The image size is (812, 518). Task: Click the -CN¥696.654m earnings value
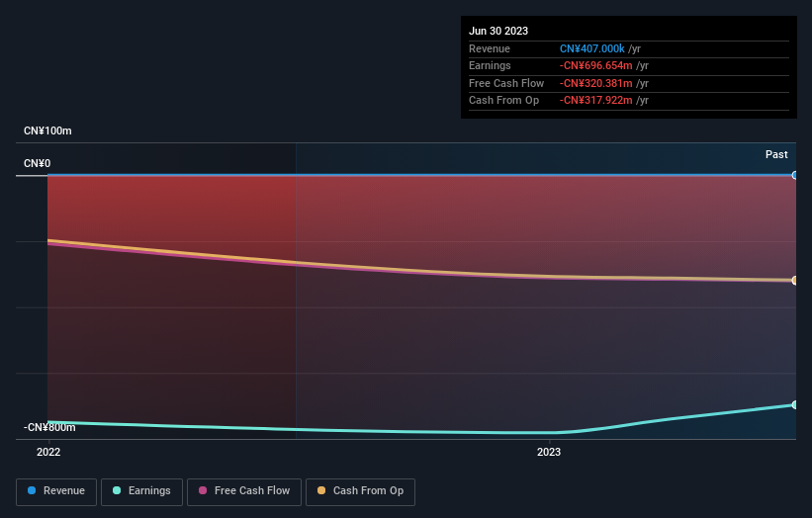pyautogui.click(x=595, y=65)
